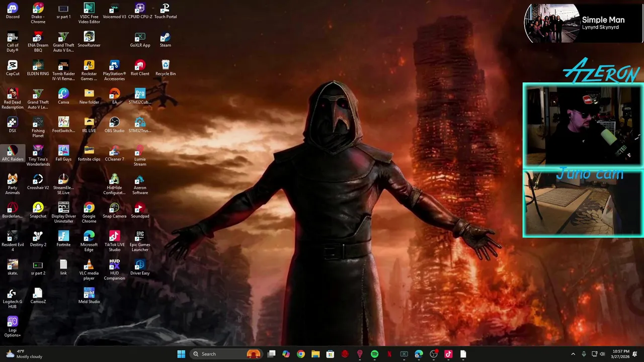Open the Logitech G HUB desktop icon
The width and height of the screenshot is (644, 362).
coord(13,299)
